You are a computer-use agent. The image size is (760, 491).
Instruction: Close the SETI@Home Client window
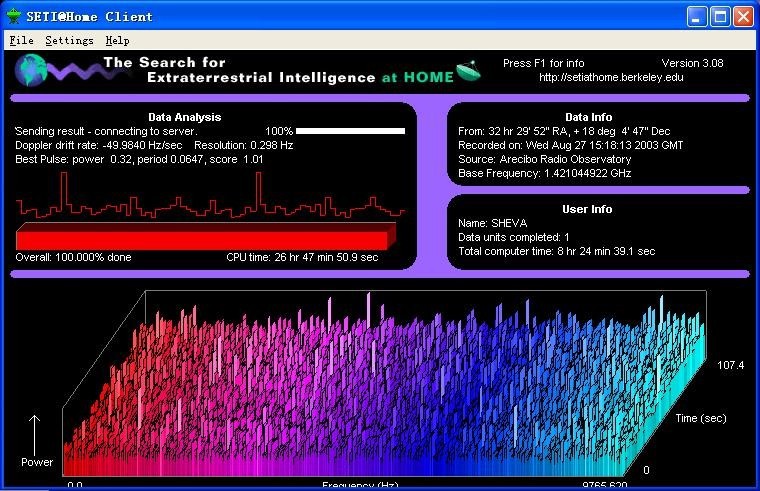point(743,16)
